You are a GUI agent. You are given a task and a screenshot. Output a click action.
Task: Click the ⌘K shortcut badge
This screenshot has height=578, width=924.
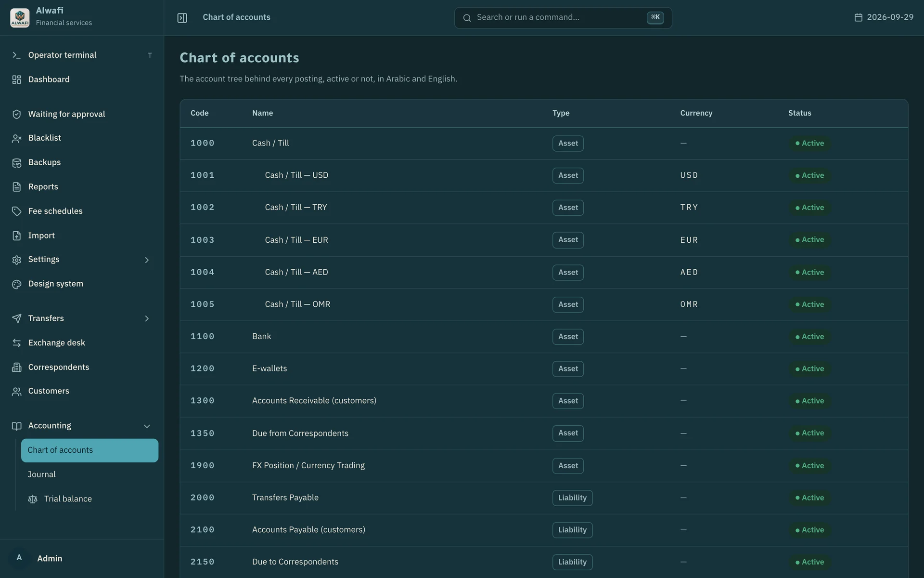point(655,17)
